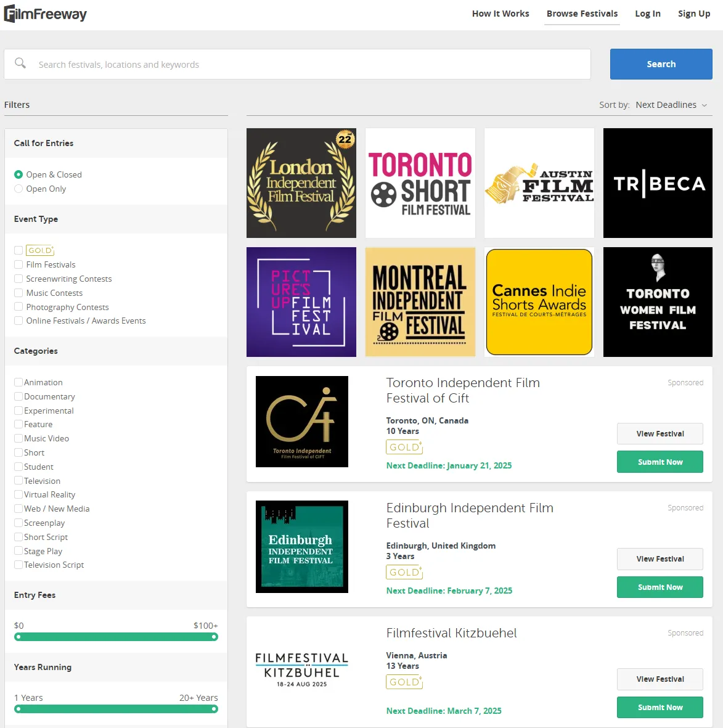Tick the GOLD event type checkbox
The image size is (723, 728).
pos(18,250)
